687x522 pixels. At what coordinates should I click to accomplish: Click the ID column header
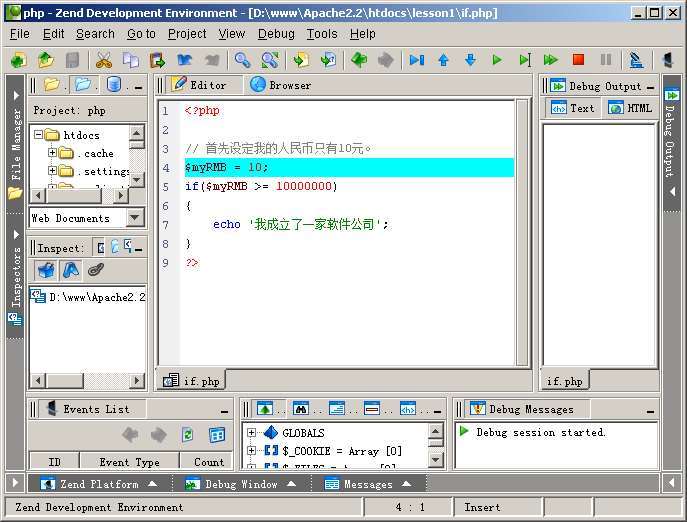tap(54, 462)
